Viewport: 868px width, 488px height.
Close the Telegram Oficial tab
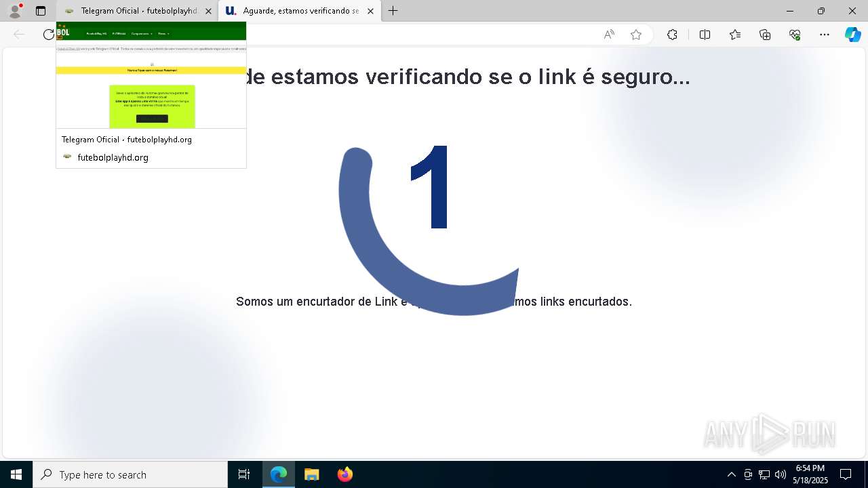[208, 11]
